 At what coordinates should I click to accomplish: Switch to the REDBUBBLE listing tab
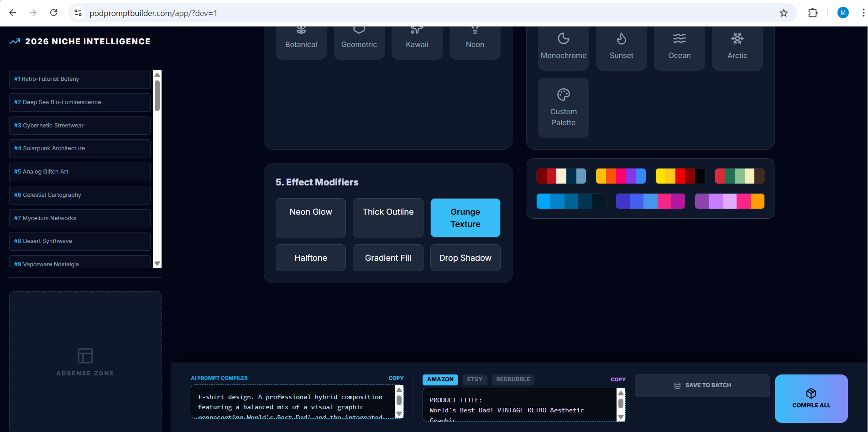513,379
